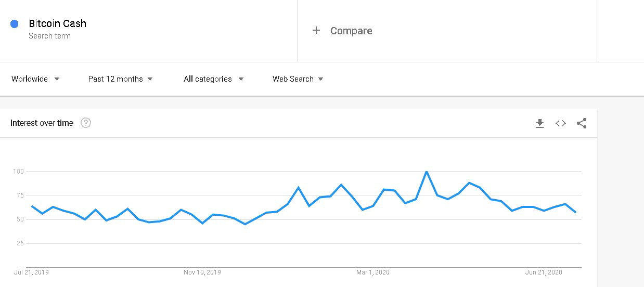Screen dimensions: 644x287
Task: Open the Interest over time help icon
Action: pyautogui.click(x=86, y=123)
